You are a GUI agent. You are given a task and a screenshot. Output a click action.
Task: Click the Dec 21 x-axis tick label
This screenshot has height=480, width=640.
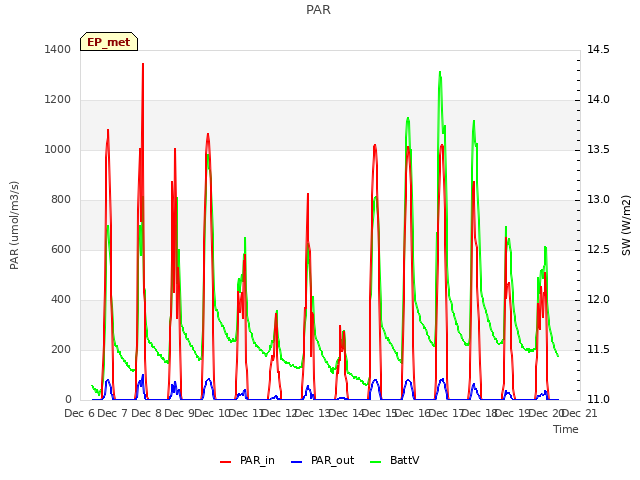[x=580, y=413]
